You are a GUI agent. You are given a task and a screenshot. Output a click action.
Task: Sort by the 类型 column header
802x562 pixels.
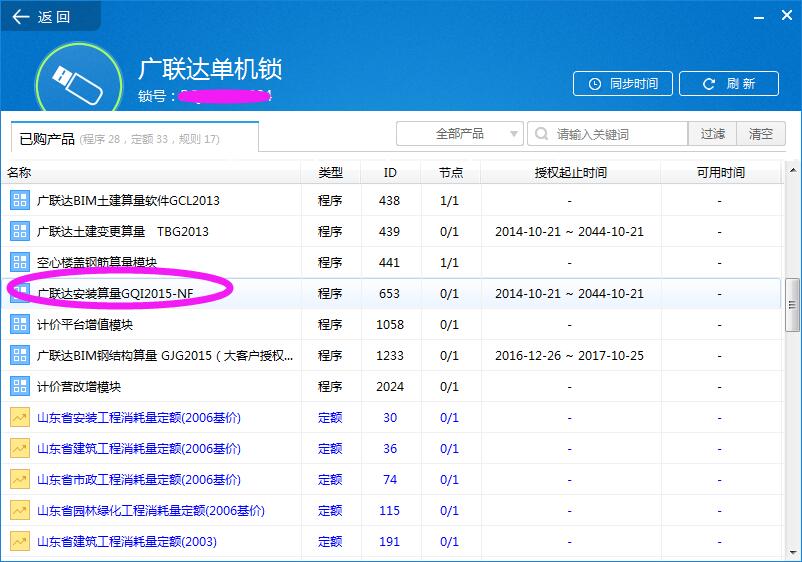pyautogui.click(x=330, y=172)
